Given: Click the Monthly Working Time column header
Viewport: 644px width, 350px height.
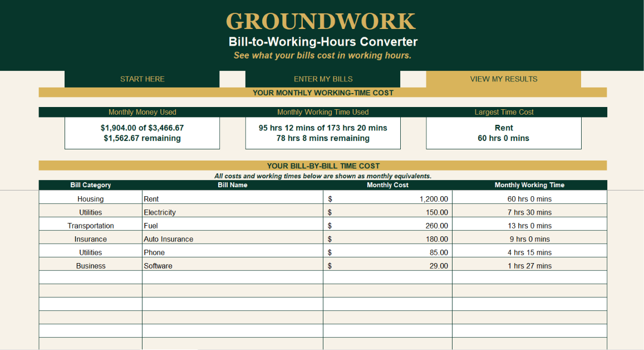Looking at the screenshot, I should tap(529, 185).
